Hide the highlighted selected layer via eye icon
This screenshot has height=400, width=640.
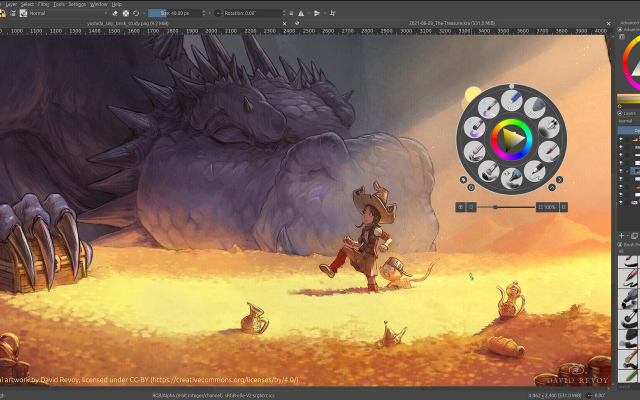(621, 171)
